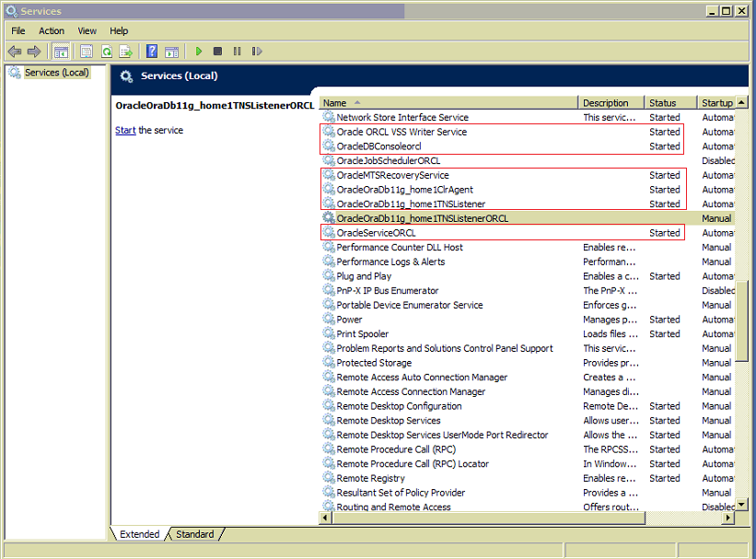Select PnP-X IP Bus Enumerator service

pos(387,290)
